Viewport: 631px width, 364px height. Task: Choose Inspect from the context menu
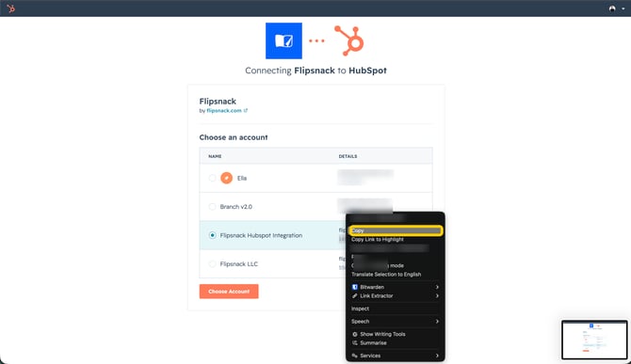tap(396, 309)
